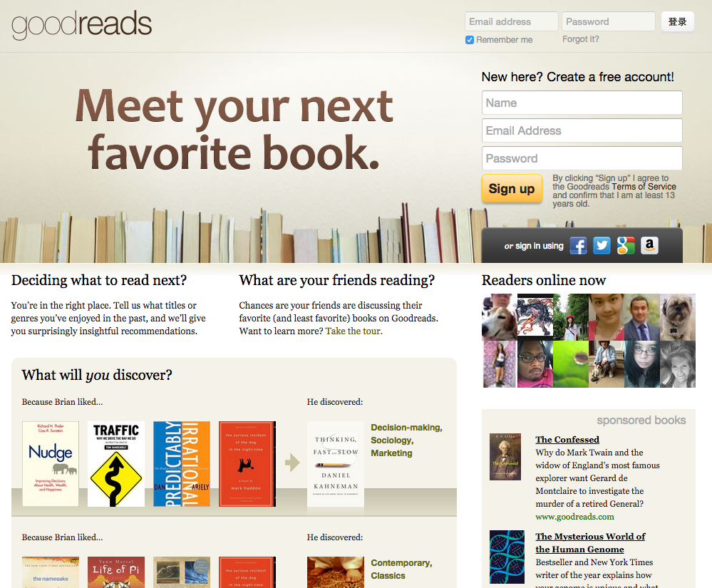Follow the Take the tour link
Screen dimensions: 712x588
coord(354,331)
